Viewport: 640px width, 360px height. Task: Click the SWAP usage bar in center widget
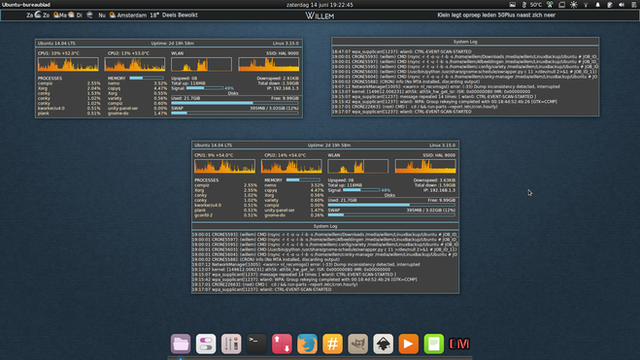pyautogui.click(x=391, y=215)
